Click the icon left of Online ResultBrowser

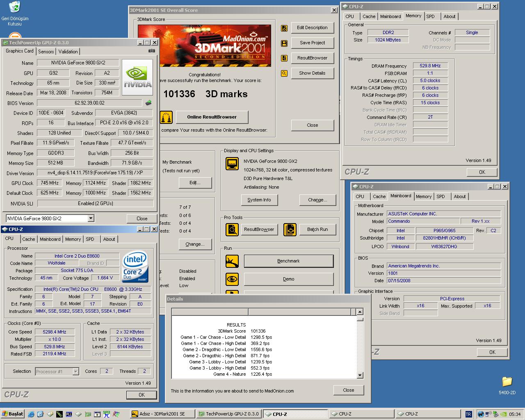pyautogui.click(x=166, y=117)
